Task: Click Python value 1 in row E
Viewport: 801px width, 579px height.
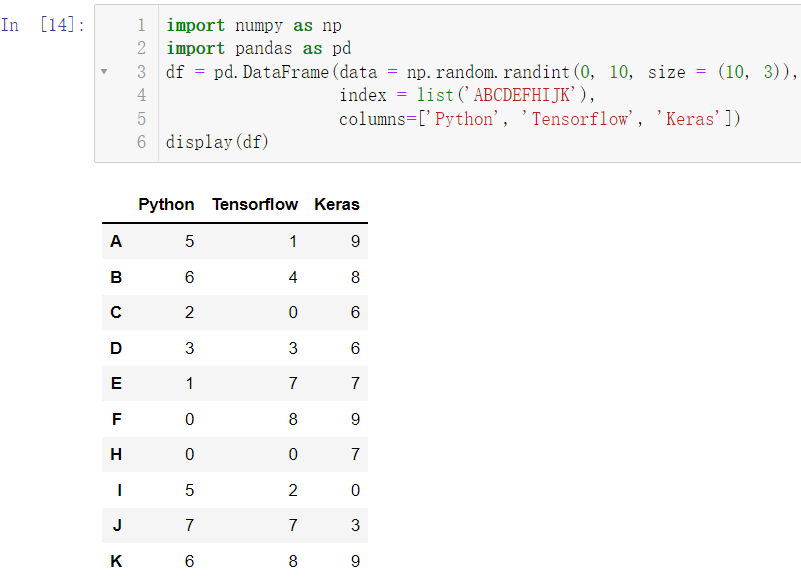Action: 190,383
